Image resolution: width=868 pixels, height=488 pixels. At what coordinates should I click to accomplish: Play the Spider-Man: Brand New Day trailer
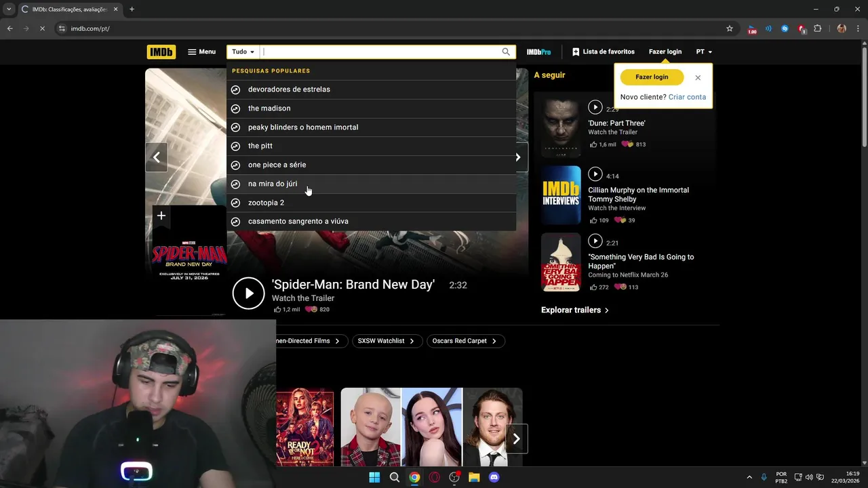249,293
